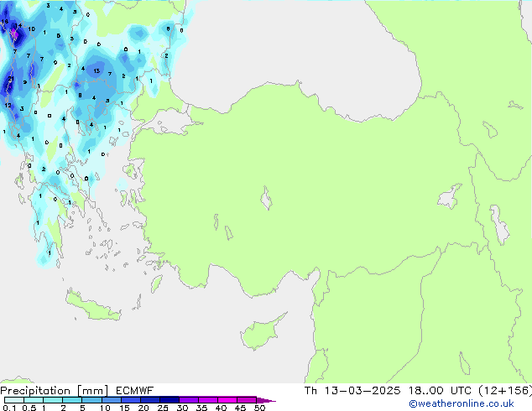Screen dimensions: 532x411
Task: Click the '18..00 UTC' time text
Action: click(440, 391)
